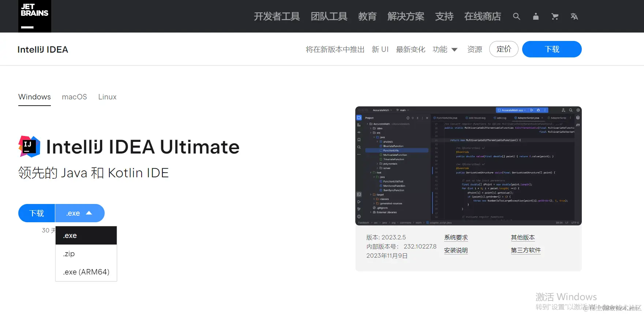Viewport: 644px width, 314px height.
Task: Switch to the Linux tab
Action: coord(107,97)
